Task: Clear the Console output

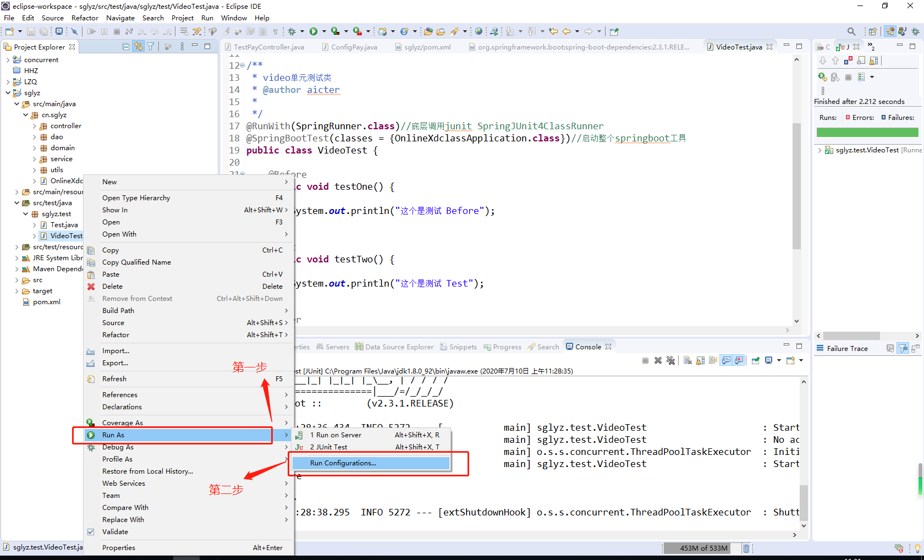Action: [x=687, y=360]
